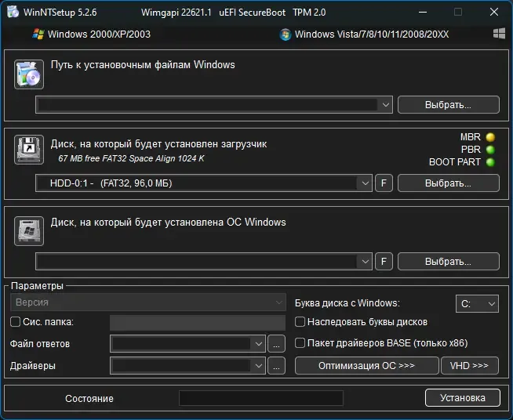Viewport: 513px width, 420px height.
Task: Click the browse ... button for Драйверы
Action: tap(276, 366)
